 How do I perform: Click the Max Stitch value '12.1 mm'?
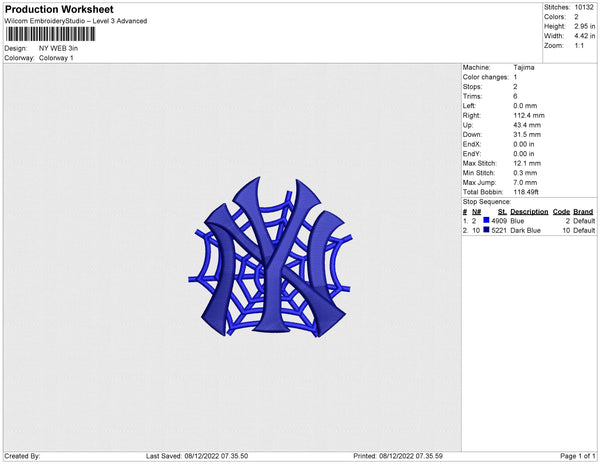[x=527, y=163]
